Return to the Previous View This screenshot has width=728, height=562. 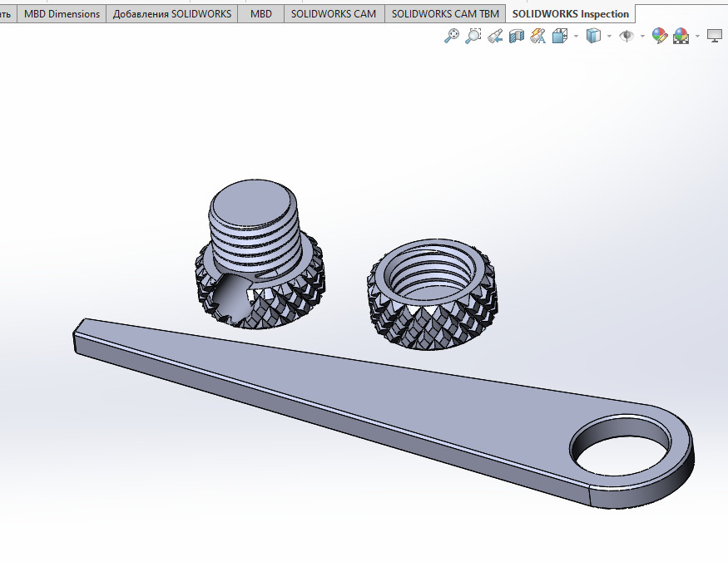[495, 36]
